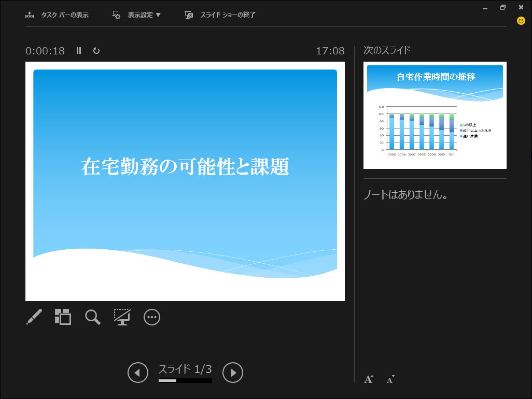Select the pen annotation tool

tap(34, 317)
